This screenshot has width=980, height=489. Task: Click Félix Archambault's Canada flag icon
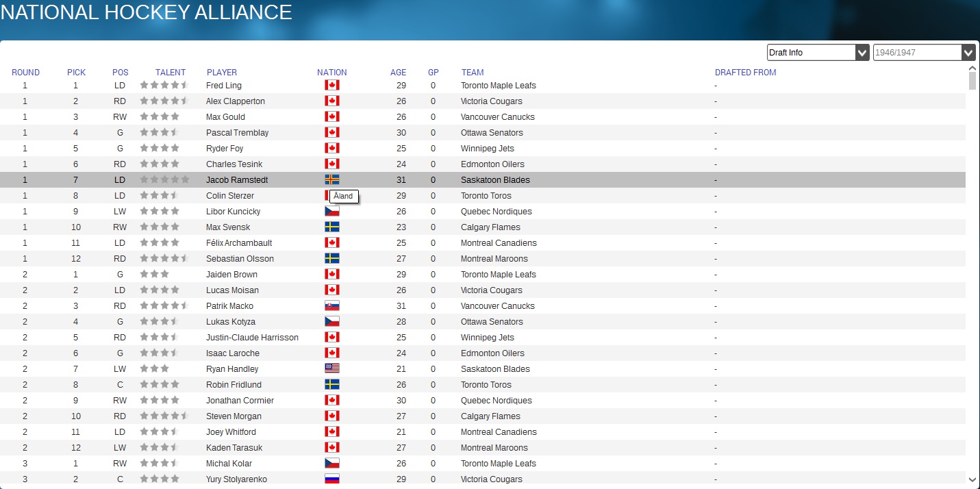[x=332, y=243]
